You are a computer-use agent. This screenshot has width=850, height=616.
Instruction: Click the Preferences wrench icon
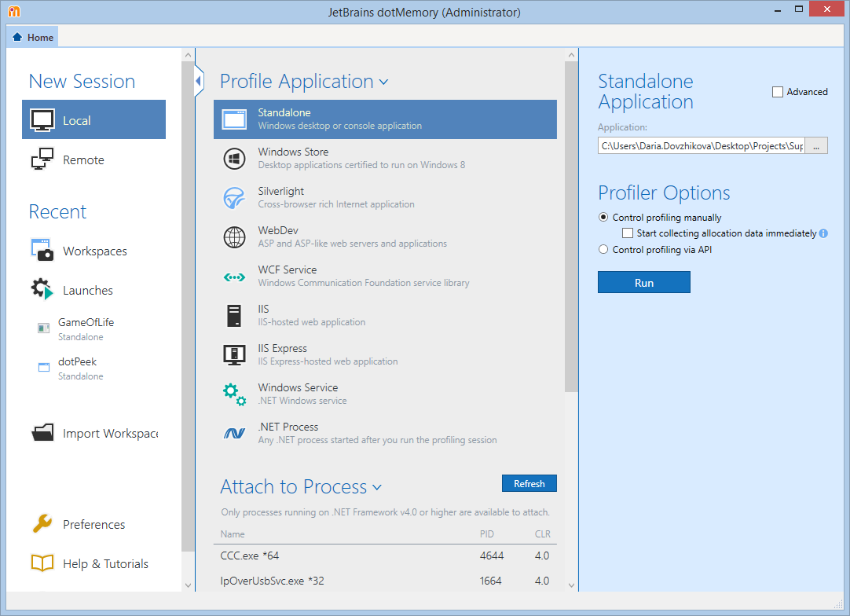(42, 523)
